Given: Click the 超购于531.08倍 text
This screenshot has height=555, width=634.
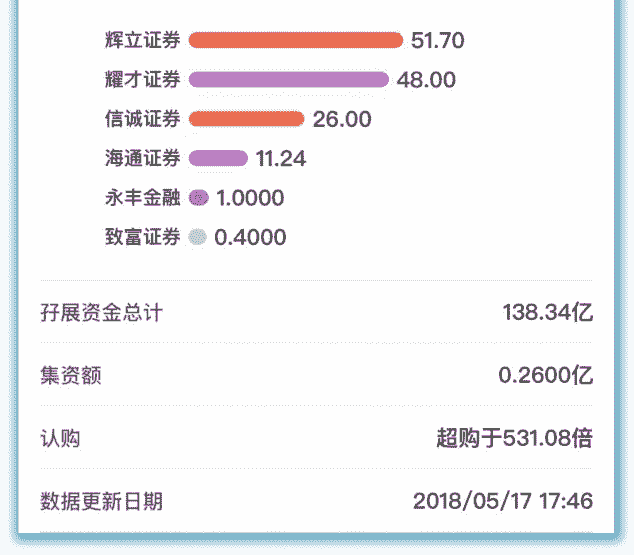Looking at the screenshot, I should point(514,438).
